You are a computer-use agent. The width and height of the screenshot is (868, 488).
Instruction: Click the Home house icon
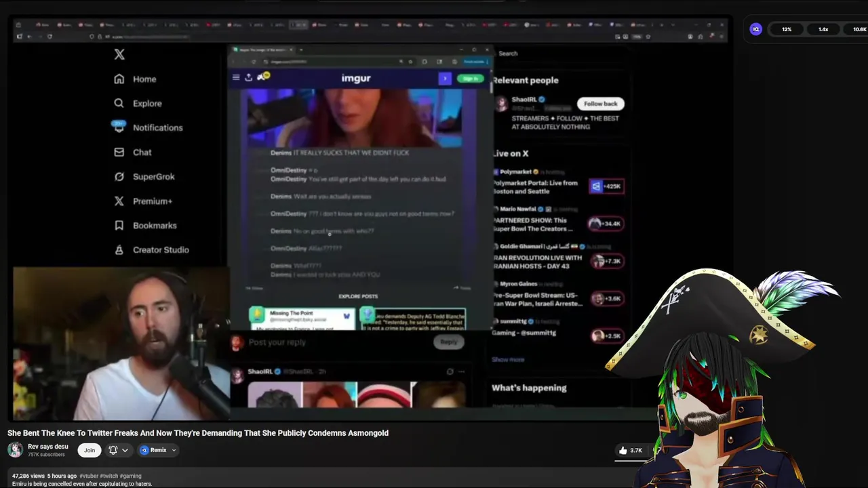(x=119, y=79)
